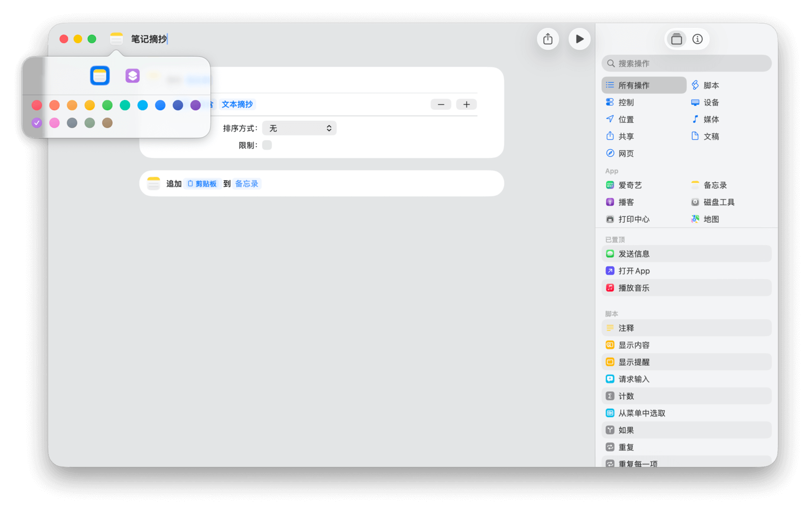Select the 如果 action
Image resolution: width=812 pixels, height=512 pixels.
click(687, 430)
